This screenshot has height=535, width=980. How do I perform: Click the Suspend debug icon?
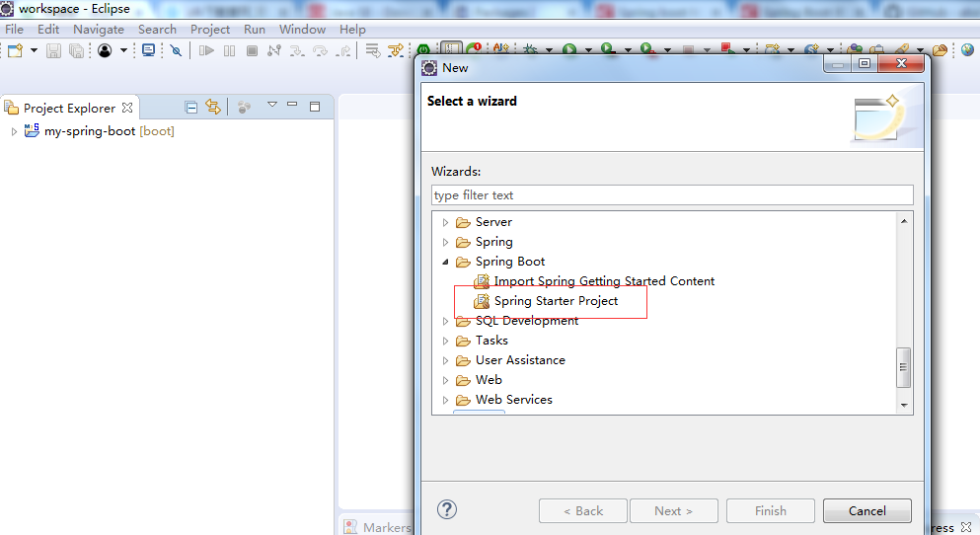coord(229,50)
